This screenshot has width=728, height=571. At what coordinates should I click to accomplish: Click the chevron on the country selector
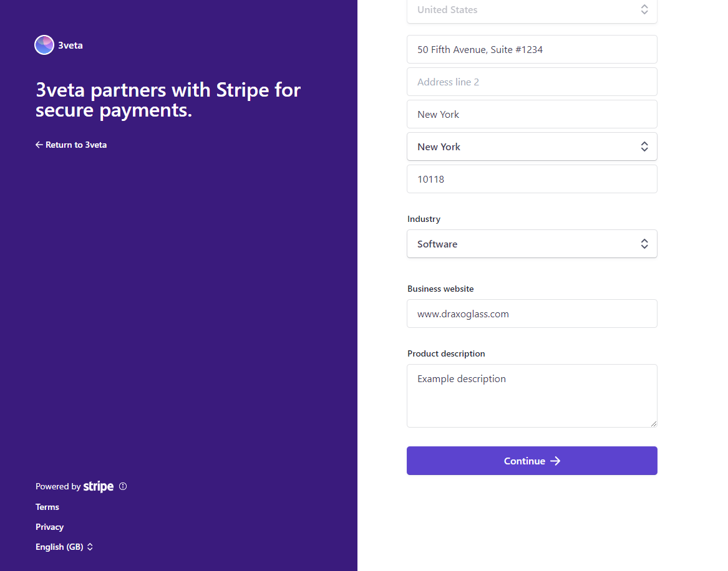[644, 9]
